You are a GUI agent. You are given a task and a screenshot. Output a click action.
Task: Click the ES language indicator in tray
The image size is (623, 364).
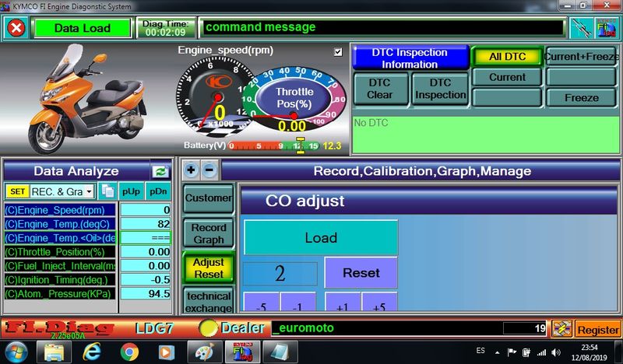(480, 351)
